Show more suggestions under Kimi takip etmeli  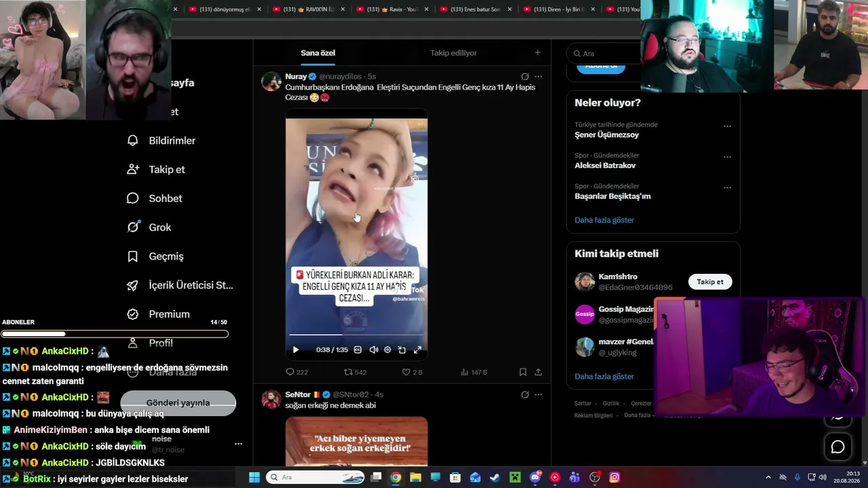(x=604, y=377)
